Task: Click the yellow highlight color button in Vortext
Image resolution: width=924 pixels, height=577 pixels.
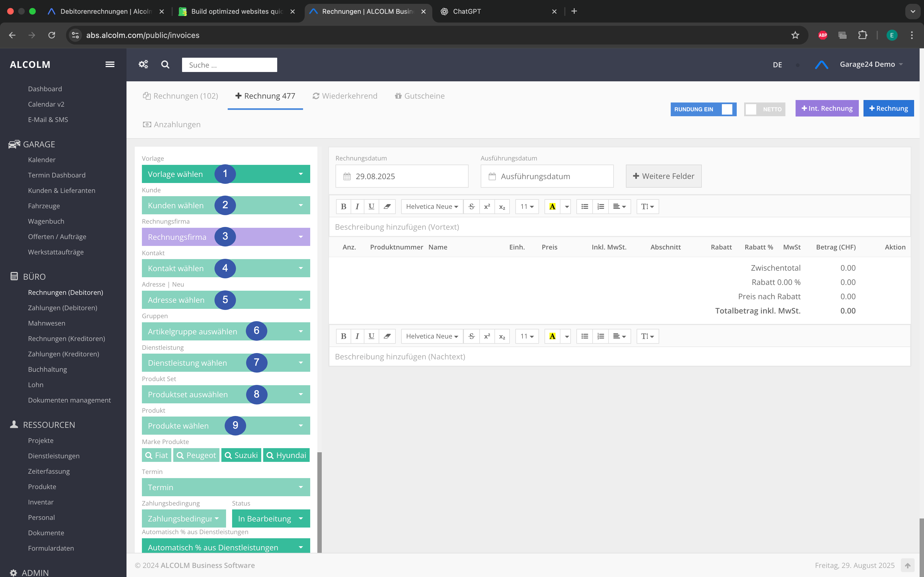Action: coord(552,206)
